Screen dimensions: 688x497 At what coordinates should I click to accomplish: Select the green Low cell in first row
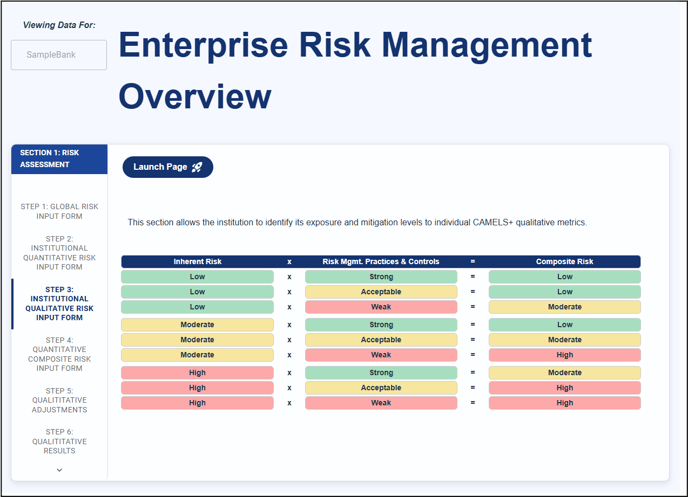click(197, 277)
